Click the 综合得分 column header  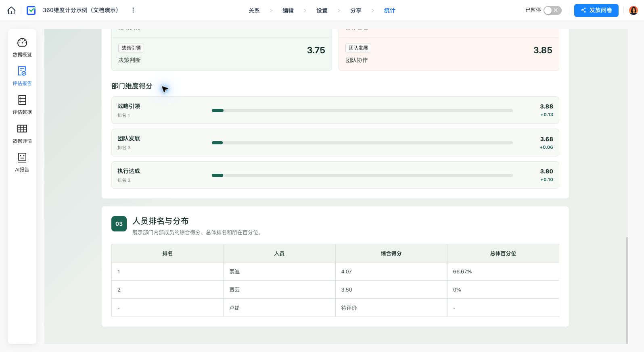point(391,253)
